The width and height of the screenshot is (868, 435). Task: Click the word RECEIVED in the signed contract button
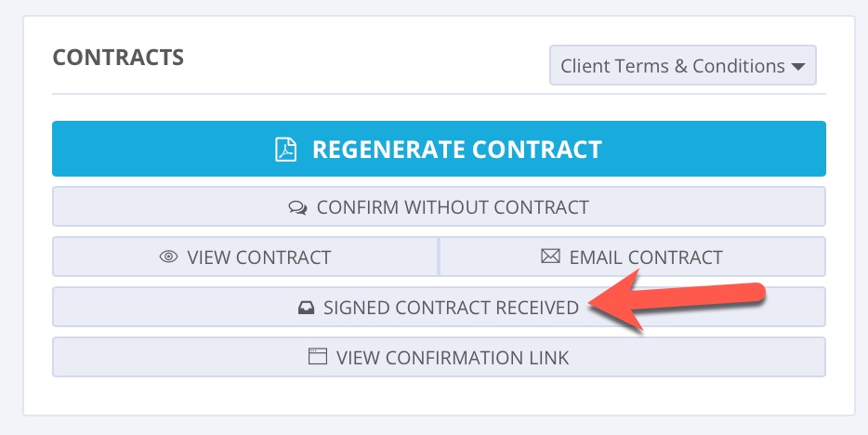click(536, 308)
